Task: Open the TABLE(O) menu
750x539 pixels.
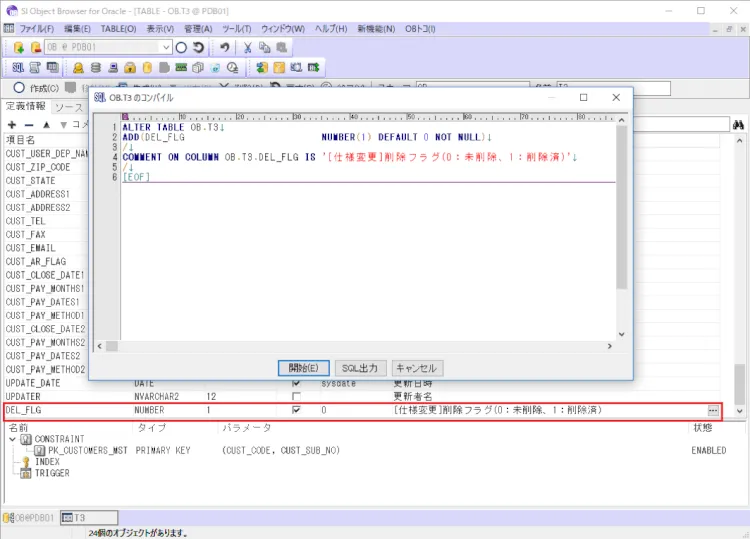Action: [118, 29]
